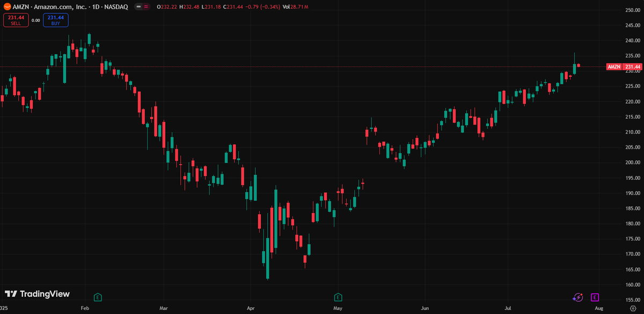The width and height of the screenshot is (644, 314).
Task: Click the NASDAQ exchange label in title
Action: pos(116,6)
